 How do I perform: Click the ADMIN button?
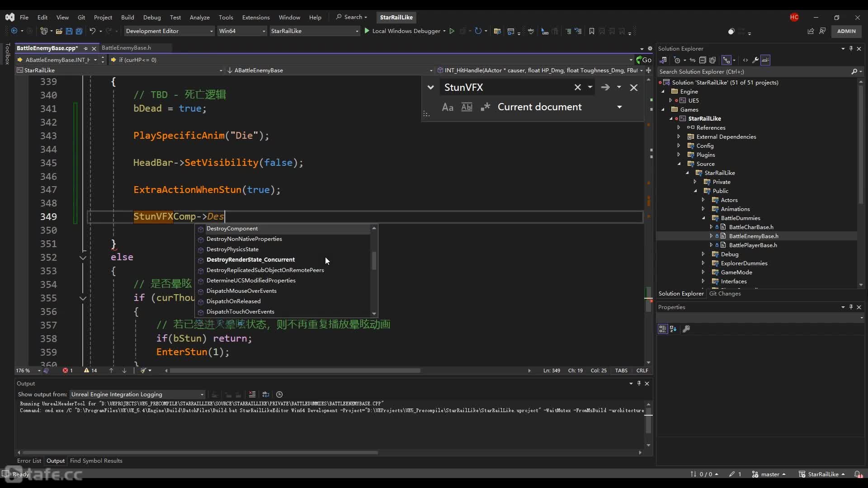846,31
